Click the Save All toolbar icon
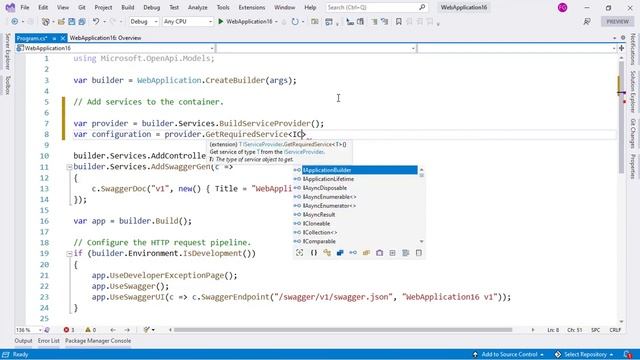The height and width of the screenshot is (360, 640). 82,21
